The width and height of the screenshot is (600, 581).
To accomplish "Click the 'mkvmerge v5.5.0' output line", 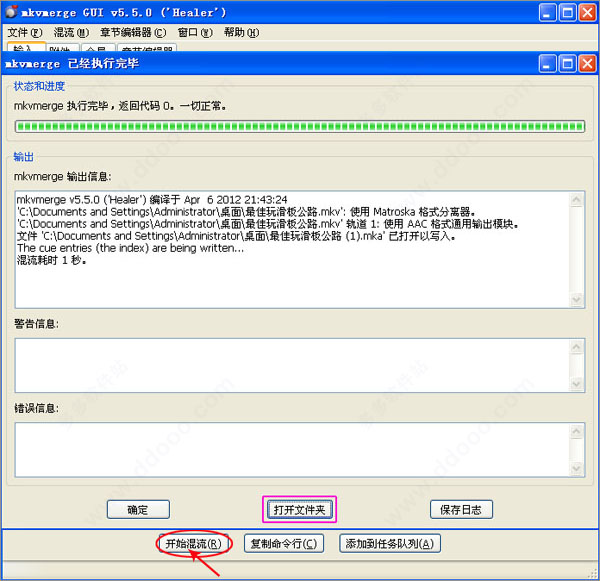I will point(152,199).
